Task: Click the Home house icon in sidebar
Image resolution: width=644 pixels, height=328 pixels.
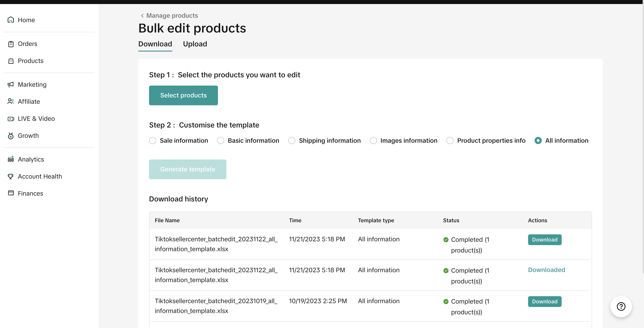Action: click(x=11, y=20)
